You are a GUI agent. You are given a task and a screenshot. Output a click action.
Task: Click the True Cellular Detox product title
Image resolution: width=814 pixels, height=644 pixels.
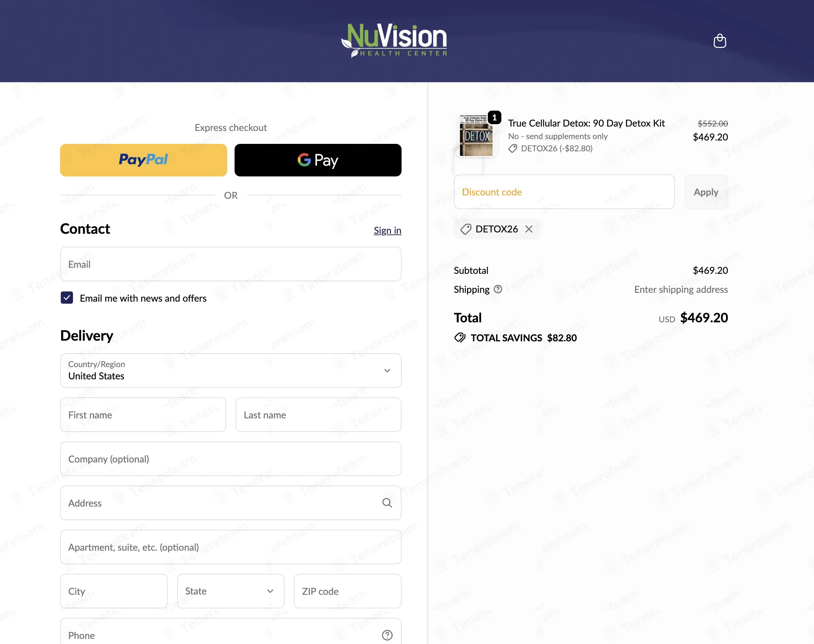(586, 123)
